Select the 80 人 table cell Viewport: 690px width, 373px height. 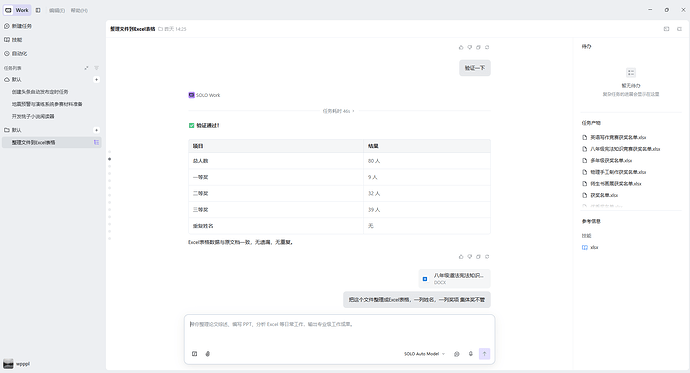click(427, 161)
